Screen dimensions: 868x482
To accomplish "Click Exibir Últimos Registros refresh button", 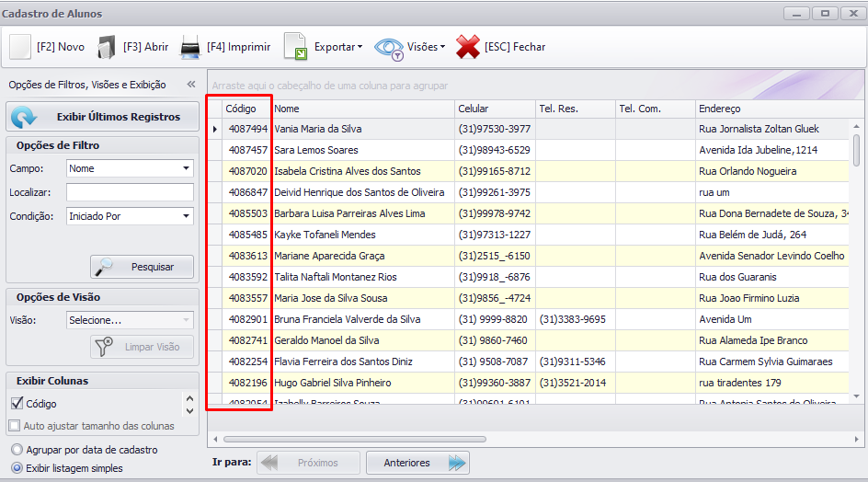I will (102, 117).
